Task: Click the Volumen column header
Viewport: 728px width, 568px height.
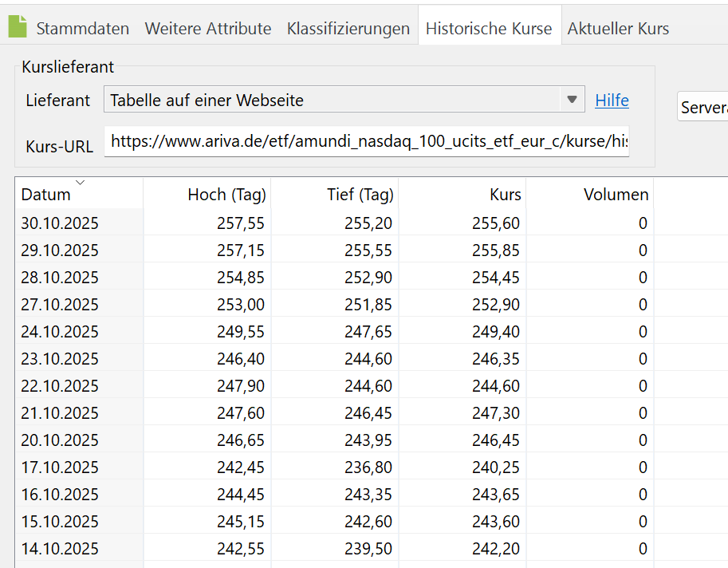Action: pyautogui.click(x=616, y=195)
